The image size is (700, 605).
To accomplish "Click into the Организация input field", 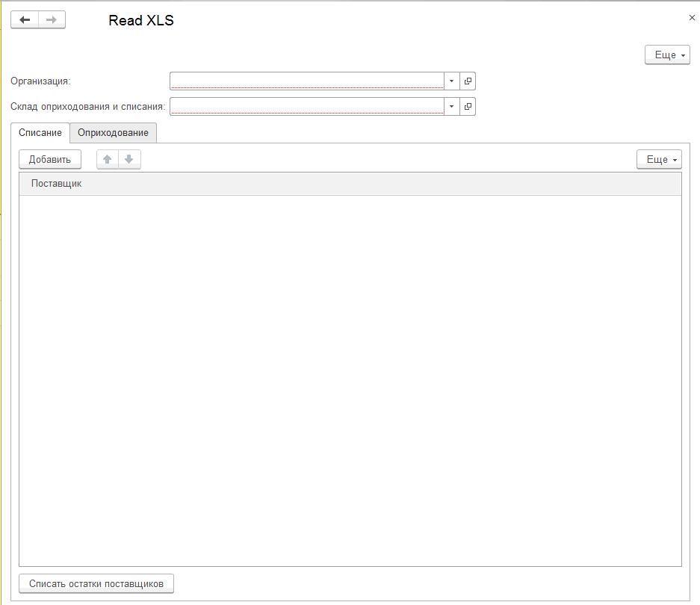I will pyautogui.click(x=306, y=81).
